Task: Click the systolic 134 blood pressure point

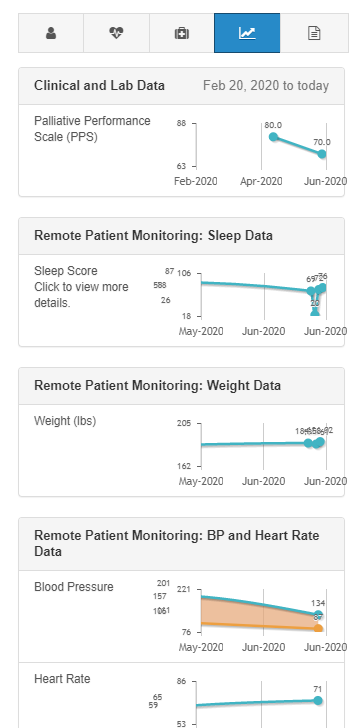Action: [318, 616]
